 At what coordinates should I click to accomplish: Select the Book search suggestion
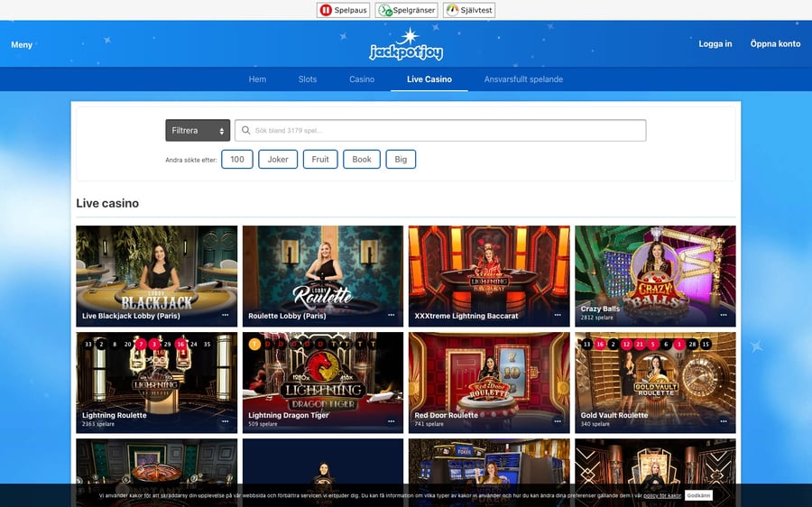(362, 160)
